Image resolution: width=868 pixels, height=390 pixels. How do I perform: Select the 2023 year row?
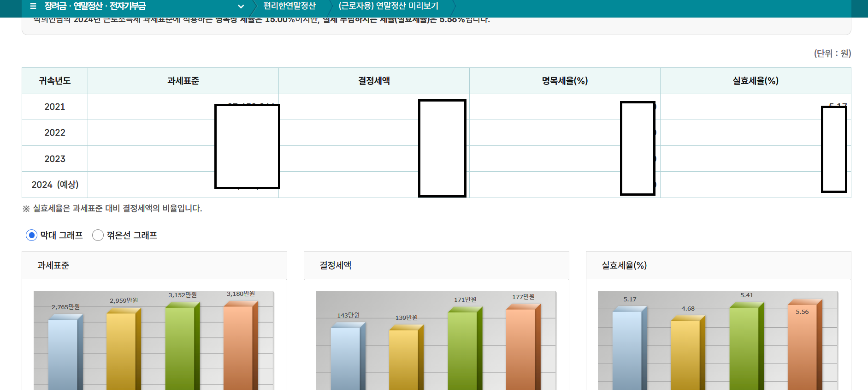click(x=436, y=159)
